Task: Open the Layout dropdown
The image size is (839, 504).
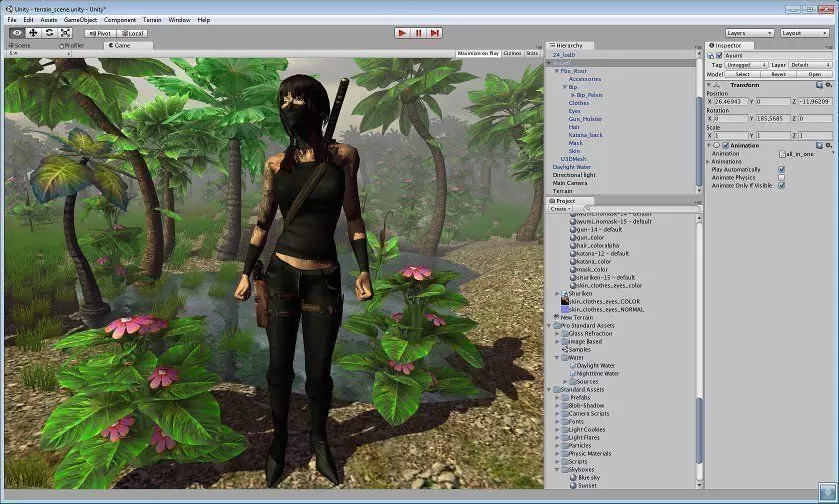Action: 804,33
